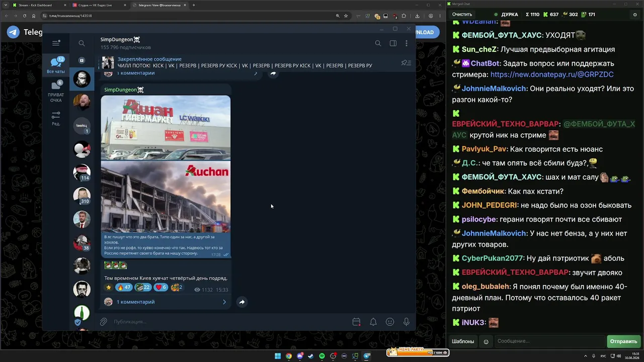Open the taskbar volume control
This screenshot has width=644, height=362.
click(x=620, y=356)
